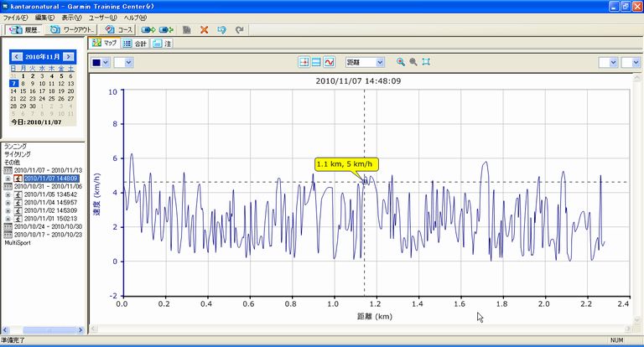
Task: Switch to the マップ tab
Action: coord(105,43)
